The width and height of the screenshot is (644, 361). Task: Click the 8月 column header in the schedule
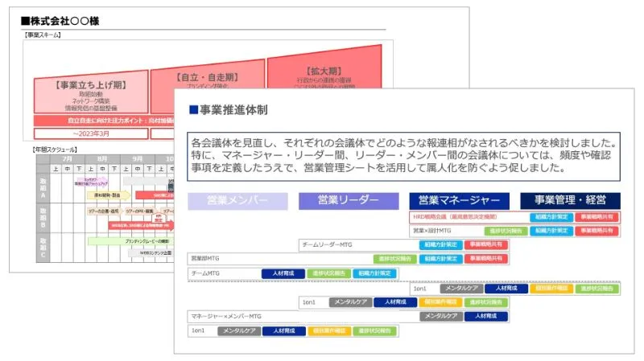(x=102, y=158)
